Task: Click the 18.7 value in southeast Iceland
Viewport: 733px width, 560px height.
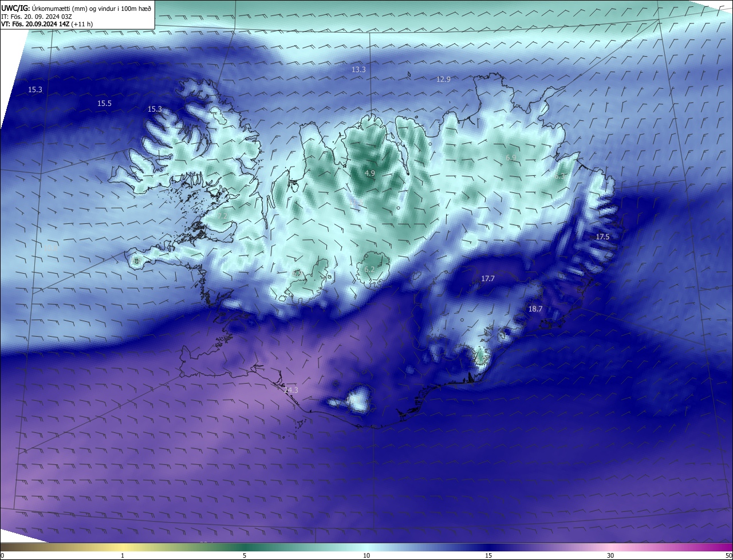Action: click(x=535, y=309)
